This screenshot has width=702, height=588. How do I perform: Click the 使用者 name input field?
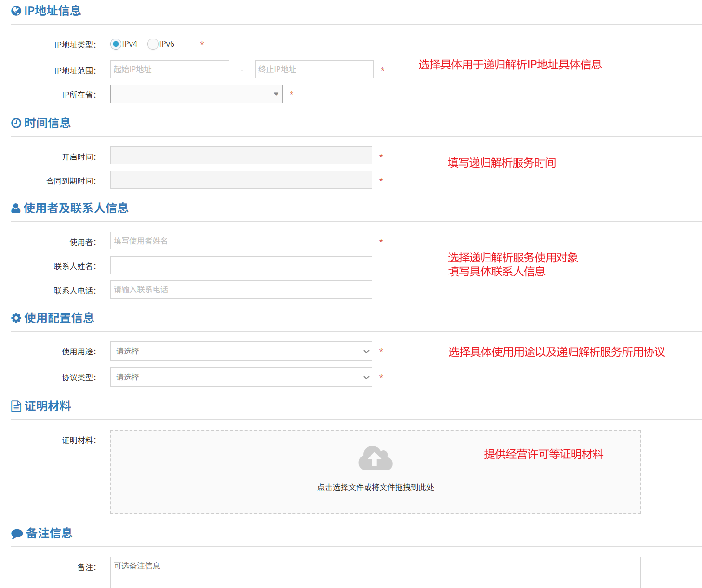pos(241,241)
